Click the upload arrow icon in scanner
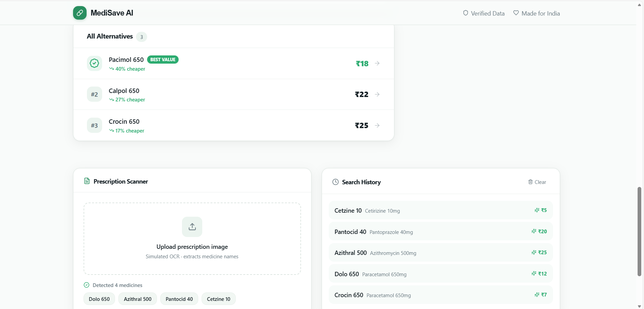This screenshot has width=644, height=309. coord(192,227)
